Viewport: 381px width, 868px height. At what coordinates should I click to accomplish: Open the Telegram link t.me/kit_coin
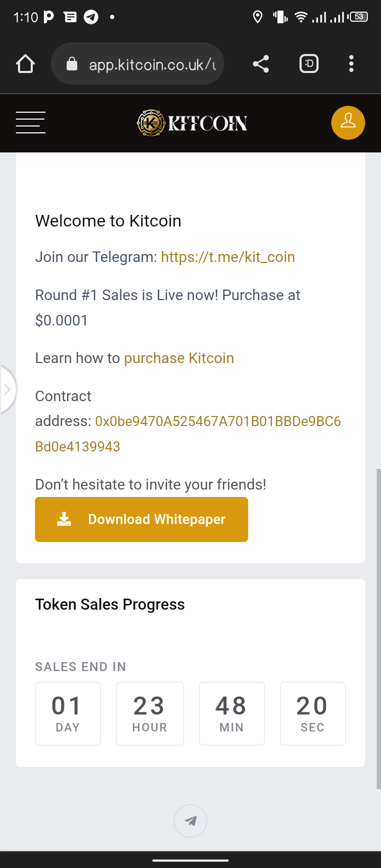tap(228, 257)
